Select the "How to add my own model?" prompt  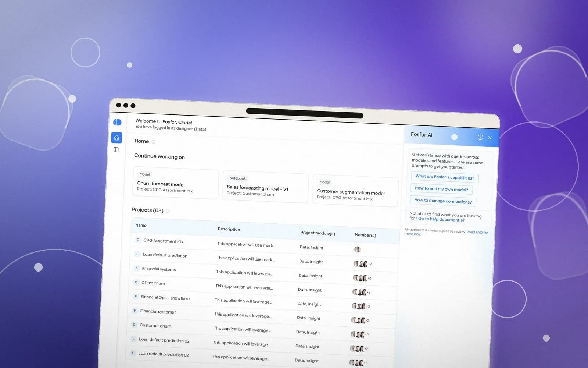(x=441, y=189)
